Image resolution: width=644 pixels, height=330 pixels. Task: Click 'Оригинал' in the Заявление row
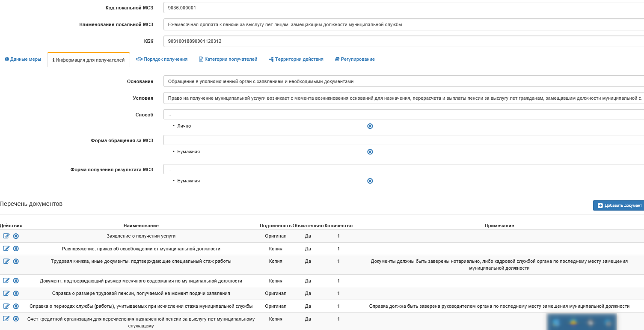pyautogui.click(x=276, y=236)
